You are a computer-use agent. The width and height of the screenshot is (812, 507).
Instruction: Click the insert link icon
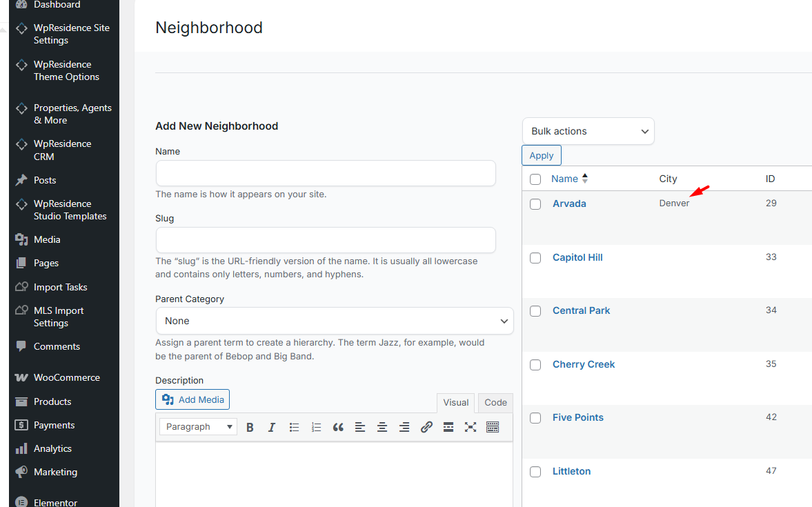click(x=426, y=427)
